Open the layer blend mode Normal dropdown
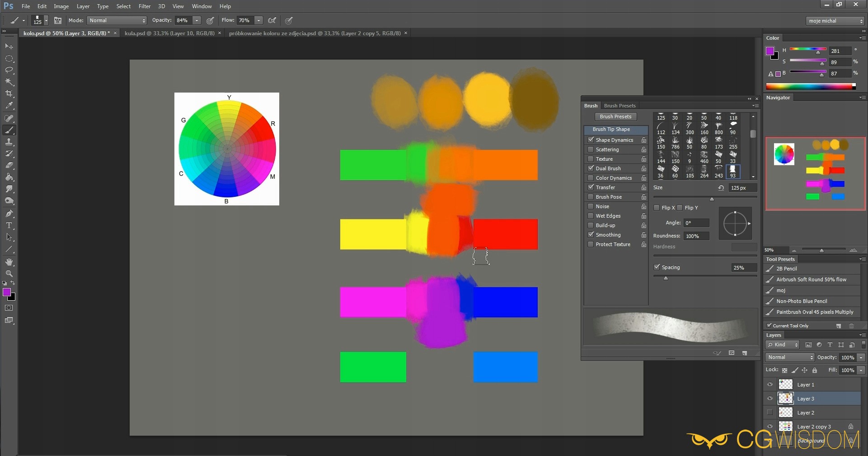 coord(789,357)
